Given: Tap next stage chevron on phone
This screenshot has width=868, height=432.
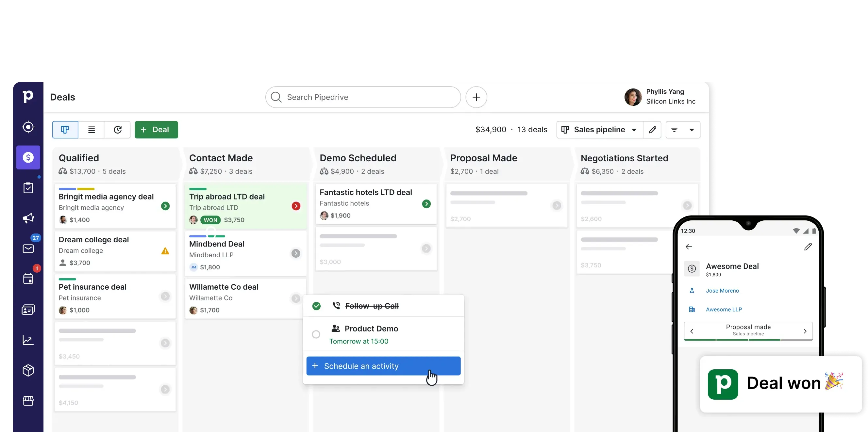Looking at the screenshot, I should pyautogui.click(x=805, y=331).
